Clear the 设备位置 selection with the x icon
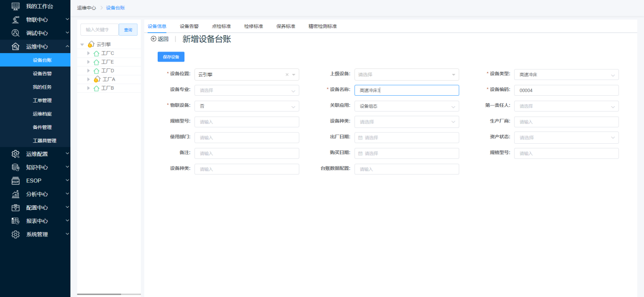 287,75
